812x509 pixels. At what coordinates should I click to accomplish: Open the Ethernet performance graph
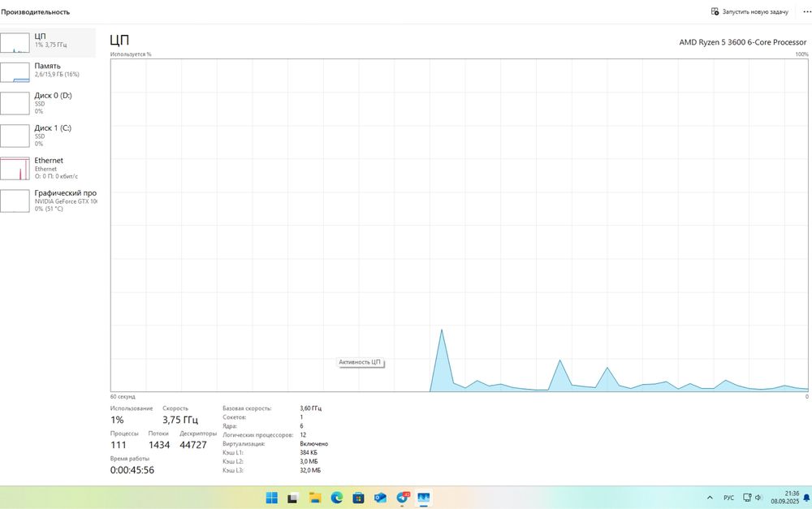(48, 168)
